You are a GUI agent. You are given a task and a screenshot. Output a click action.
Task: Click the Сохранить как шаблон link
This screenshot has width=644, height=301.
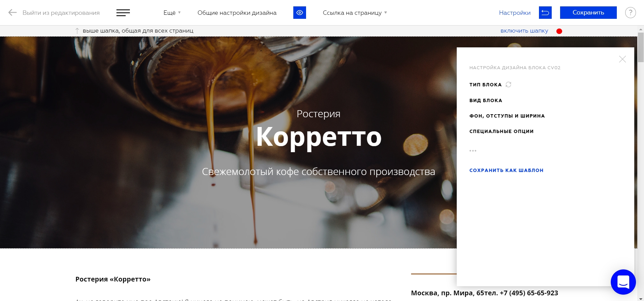(x=506, y=170)
